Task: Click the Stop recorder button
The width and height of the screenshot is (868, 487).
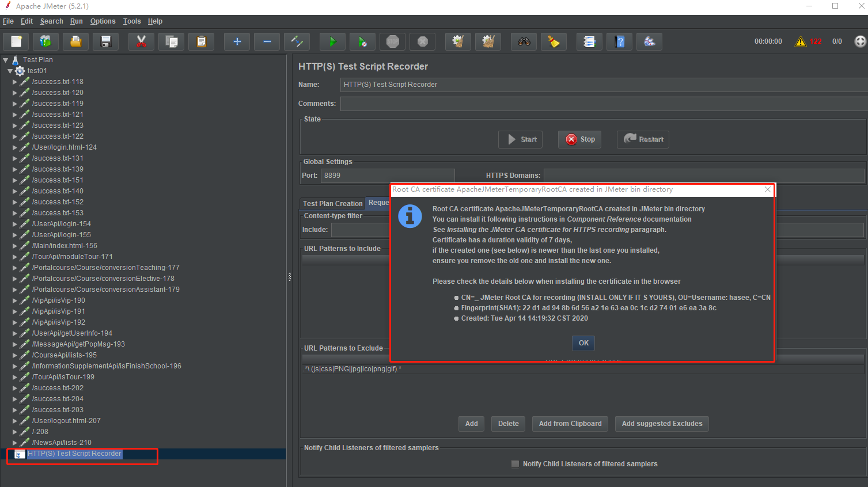Action: (580, 139)
